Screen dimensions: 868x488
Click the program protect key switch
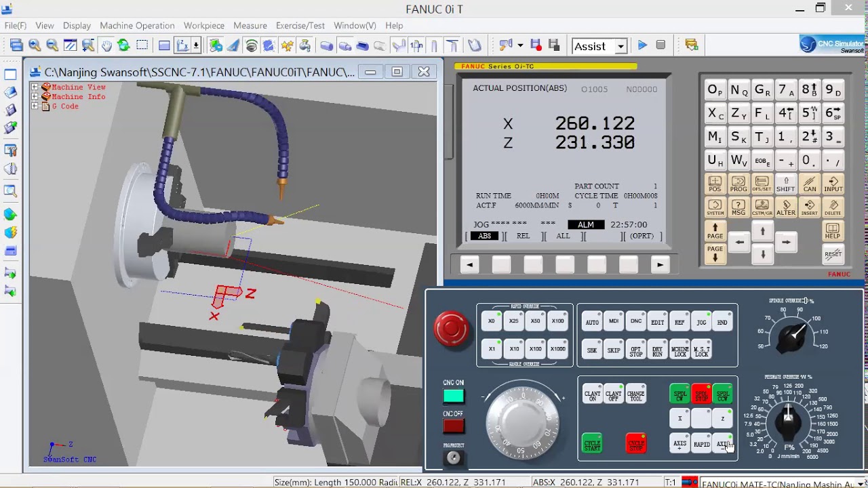(x=454, y=458)
